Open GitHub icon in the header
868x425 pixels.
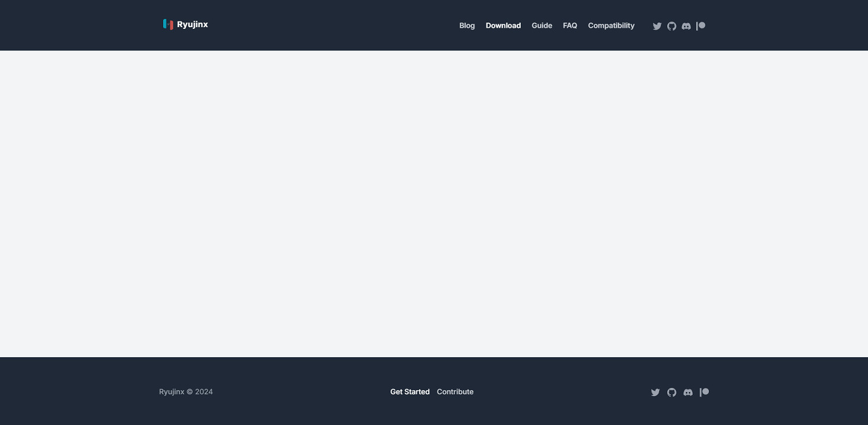[671, 26]
